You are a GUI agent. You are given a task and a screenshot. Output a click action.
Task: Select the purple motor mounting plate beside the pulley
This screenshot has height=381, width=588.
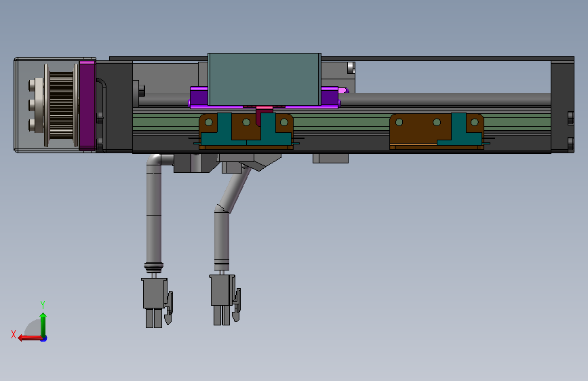[87, 105]
